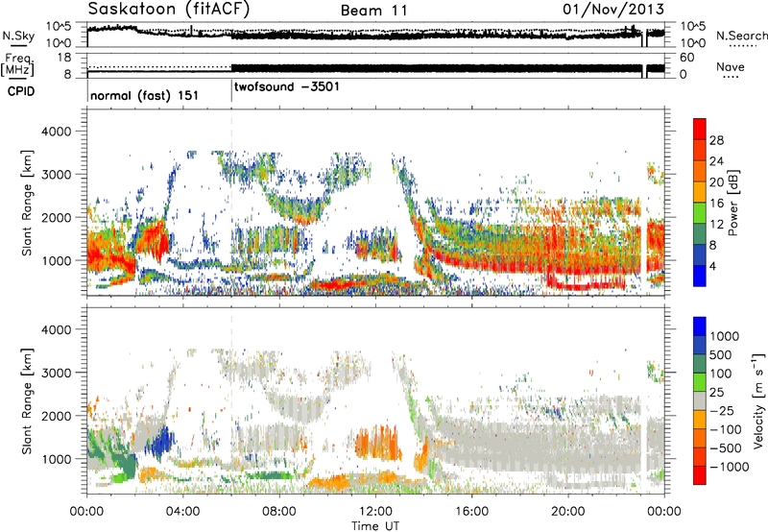Select the 'Freq. [MHz]' axis label
The image size is (768, 532).
[x=18, y=64]
